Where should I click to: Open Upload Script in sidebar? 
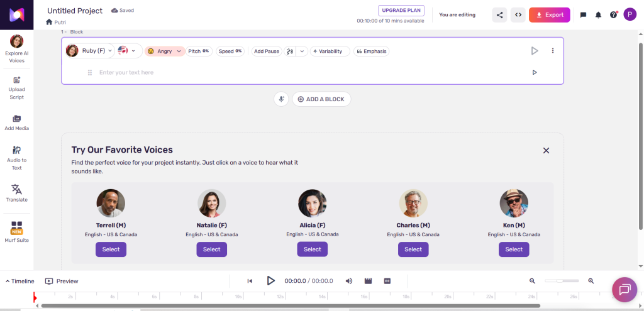click(x=16, y=88)
